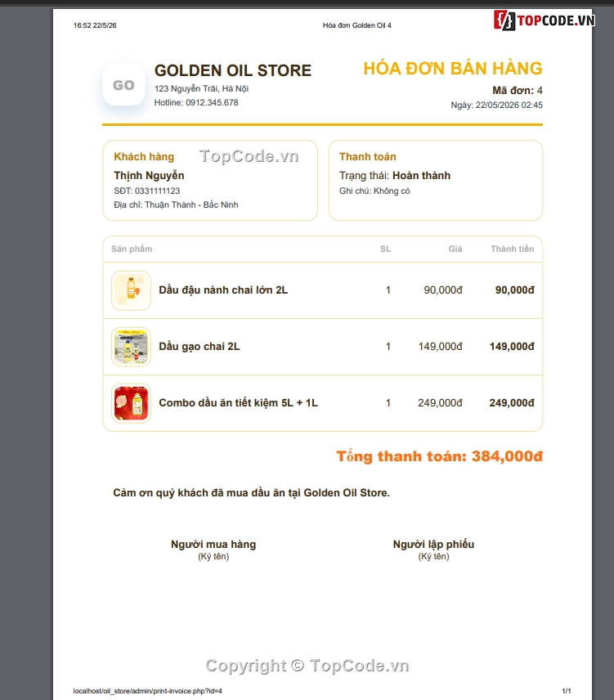Image resolution: width=614 pixels, height=700 pixels.
Task: Select 'Combo dầu ăn tiết kiệm 5L + 1L'
Action: click(x=238, y=402)
